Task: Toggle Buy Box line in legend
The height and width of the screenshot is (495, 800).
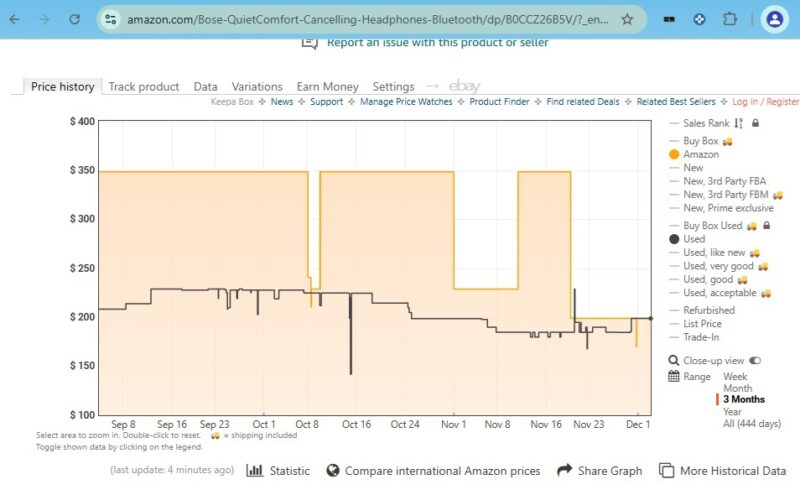Action: coord(701,141)
